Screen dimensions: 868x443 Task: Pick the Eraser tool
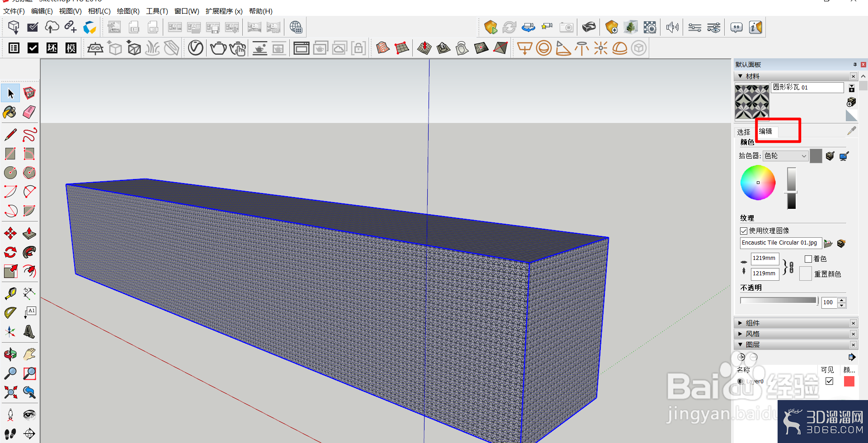(29, 112)
